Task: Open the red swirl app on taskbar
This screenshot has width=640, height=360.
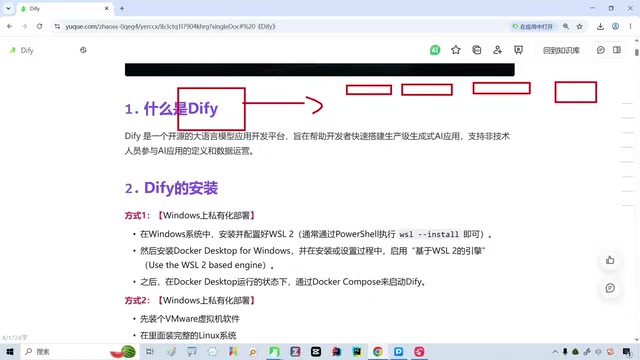Action: click(419, 351)
